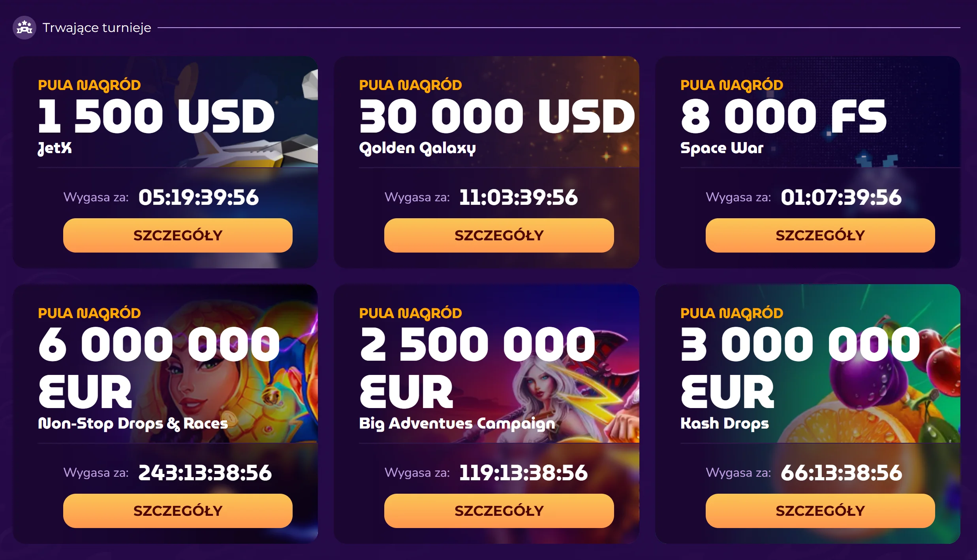Viewport: 977px width, 560px height.
Task: Click the 30 000 USD prize pool
Action: 497,116
